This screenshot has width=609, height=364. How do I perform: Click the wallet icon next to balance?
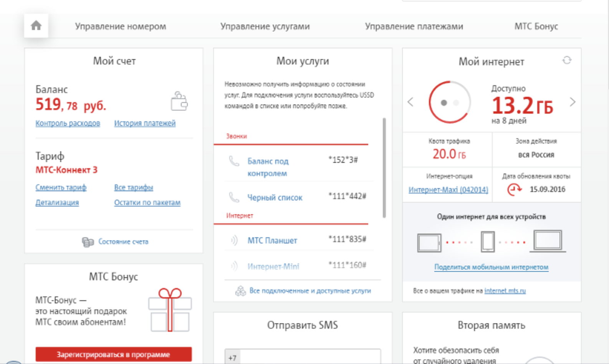click(x=179, y=101)
